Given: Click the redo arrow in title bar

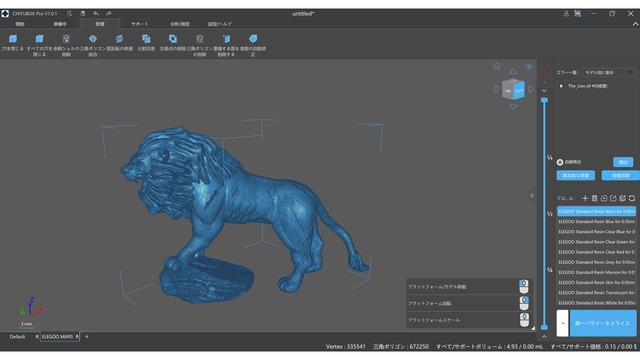Looking at the screenshot, I should point(109,13).
